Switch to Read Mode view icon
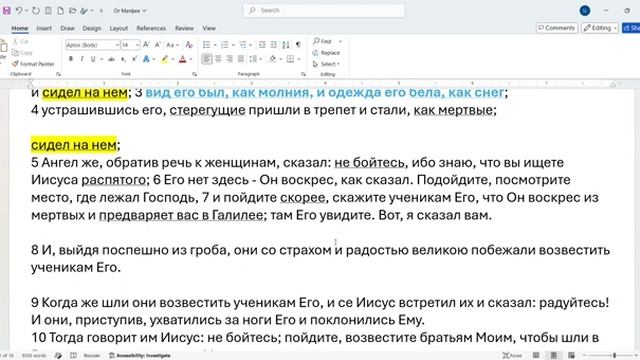Image resolution: width=640 pixels, height=360 pixels. (x=536, y=356)
